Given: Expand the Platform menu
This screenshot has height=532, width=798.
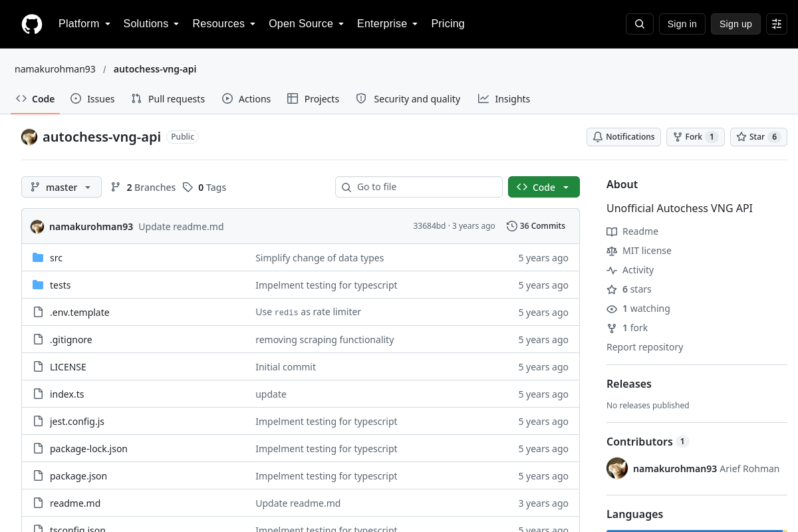Looking at the screenshot, I should (x=84, y=24).
